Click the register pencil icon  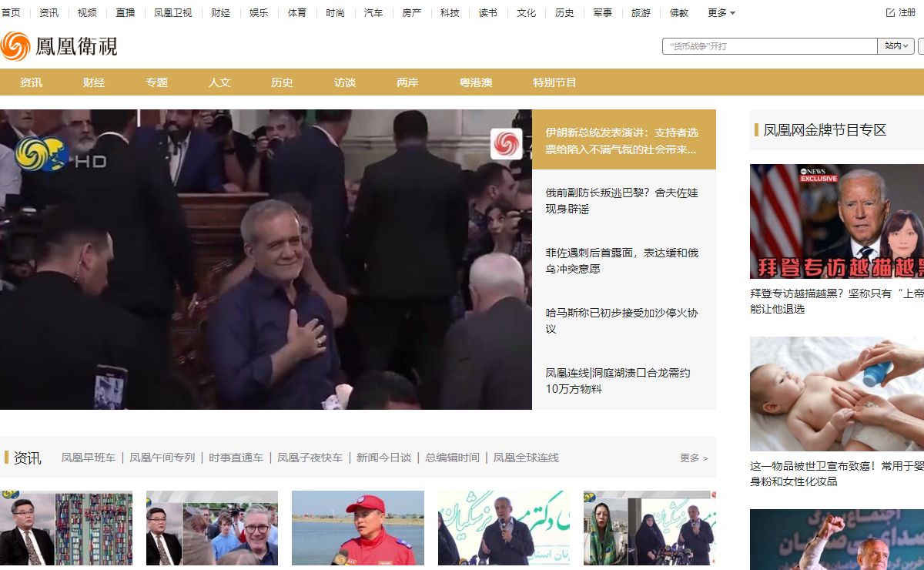890,12
